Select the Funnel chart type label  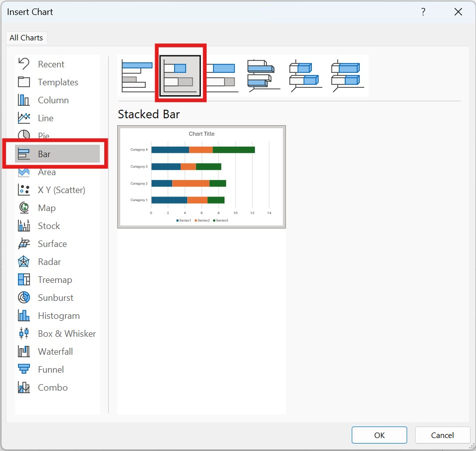(x=51, y=369)
